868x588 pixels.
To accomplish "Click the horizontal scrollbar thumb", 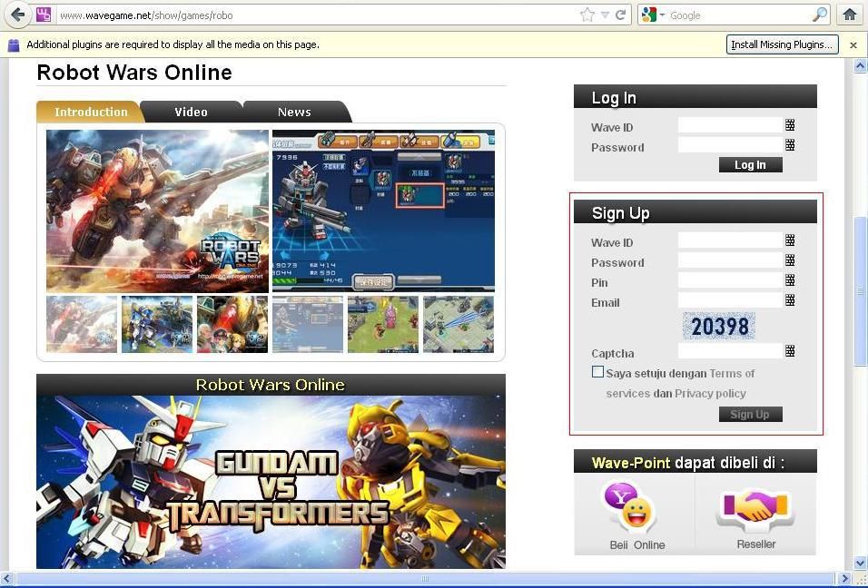I will (425, 579).
